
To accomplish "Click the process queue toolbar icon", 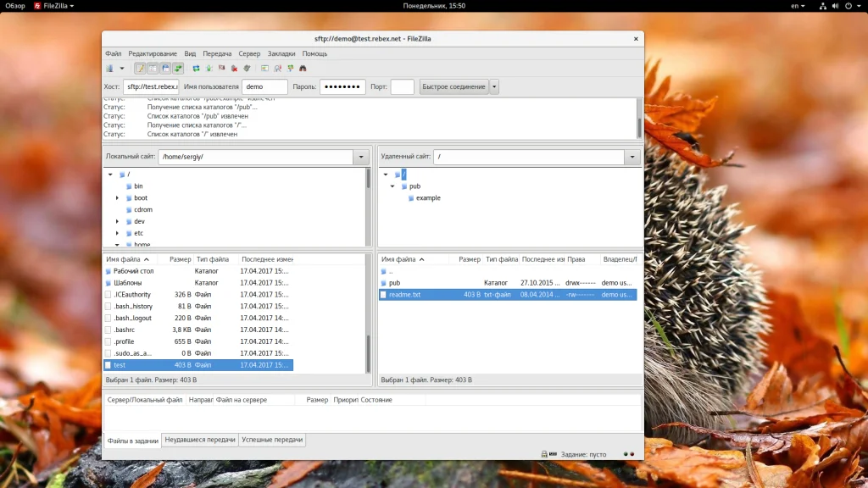I will coord(209,68).
